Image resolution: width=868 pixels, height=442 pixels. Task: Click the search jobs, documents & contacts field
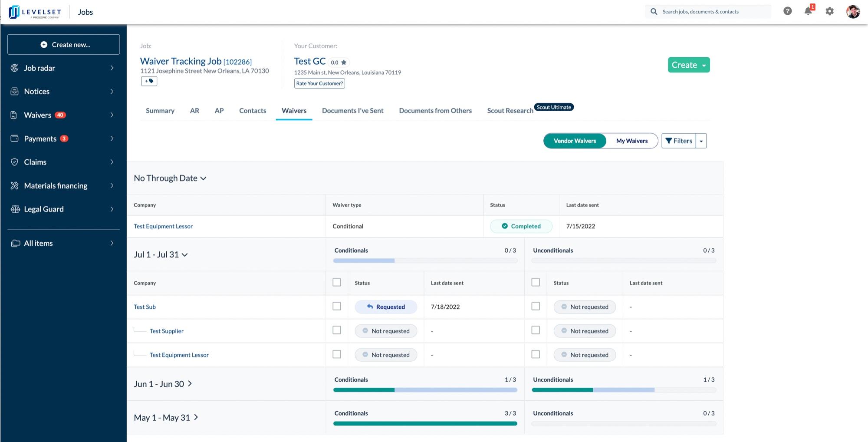coord(712,12)
